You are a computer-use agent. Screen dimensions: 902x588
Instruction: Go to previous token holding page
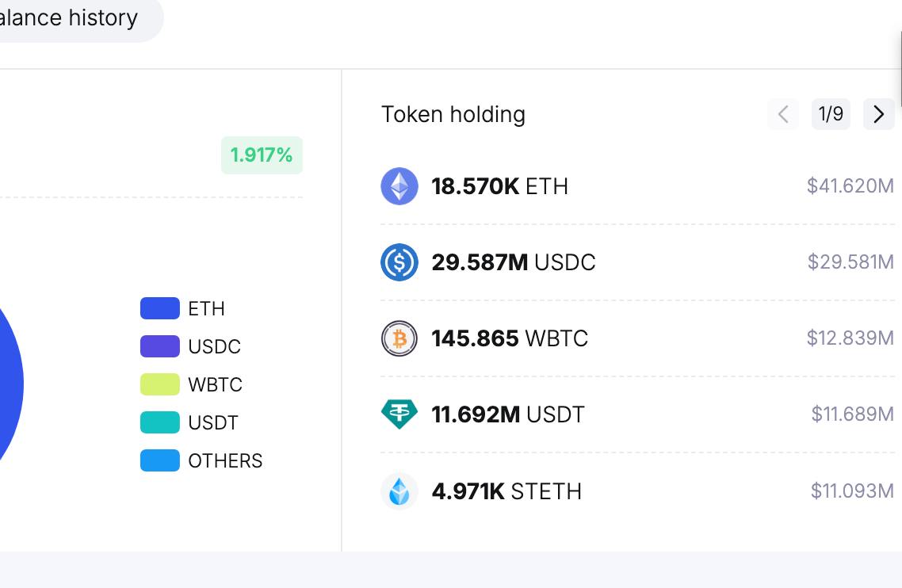(x=783, y=114)
